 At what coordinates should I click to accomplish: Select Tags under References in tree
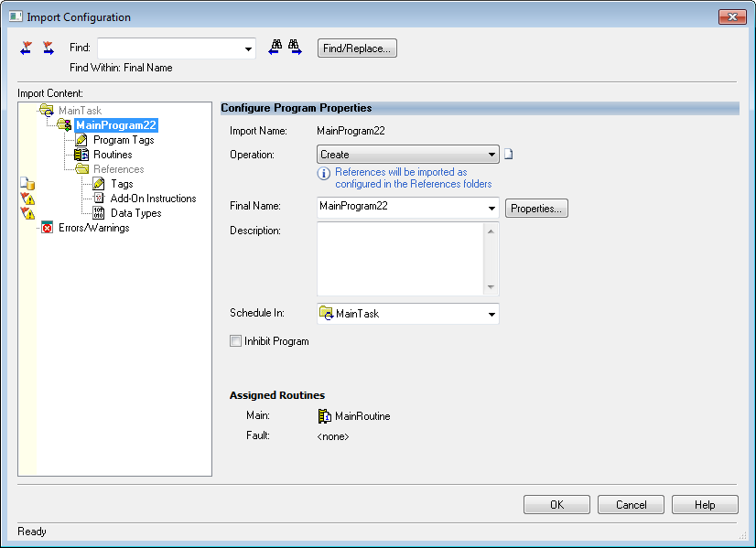tap(122, 184)
